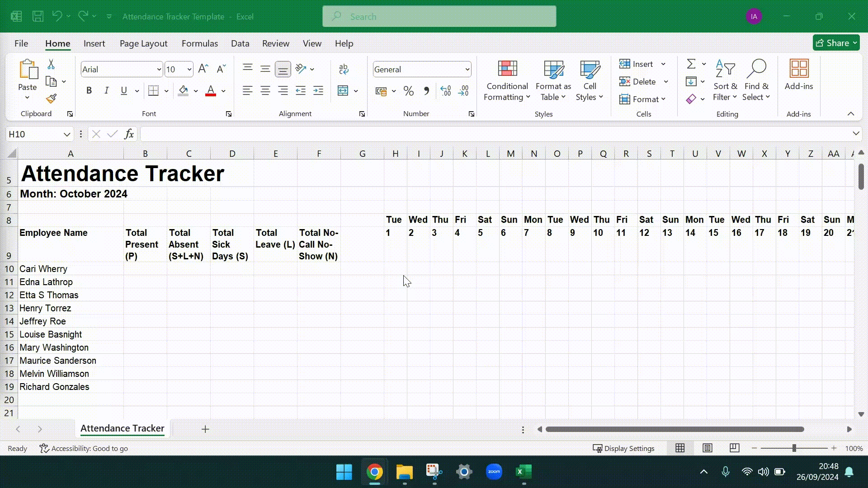Screen dimensions: 868x488
Task: Toggle Italic formatting on selection
Action: click(106, 90)
